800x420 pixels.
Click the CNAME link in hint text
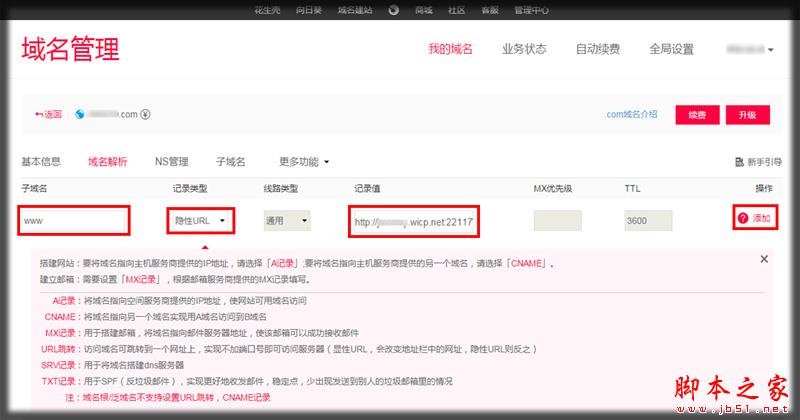click(x=526, y=263)
